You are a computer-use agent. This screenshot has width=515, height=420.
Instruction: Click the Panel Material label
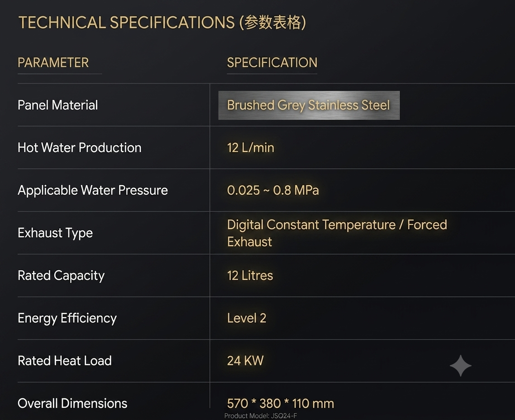click(58, 105)
